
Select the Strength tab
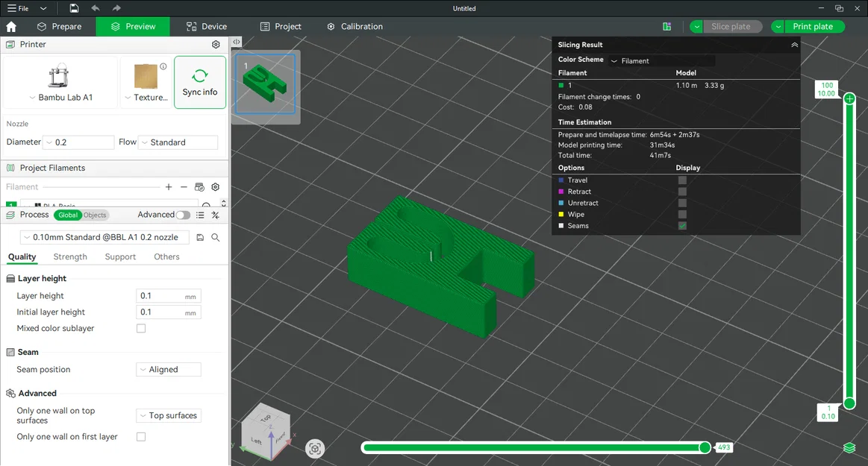point(70,256)
